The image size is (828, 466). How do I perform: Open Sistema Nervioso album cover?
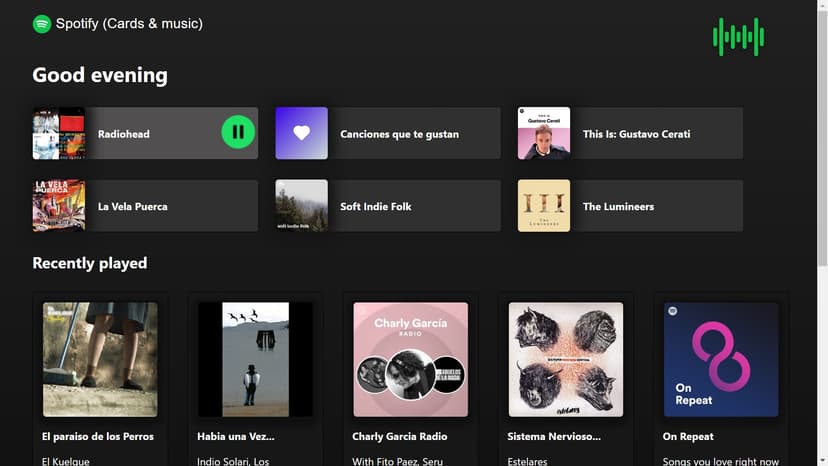(566, 359)
